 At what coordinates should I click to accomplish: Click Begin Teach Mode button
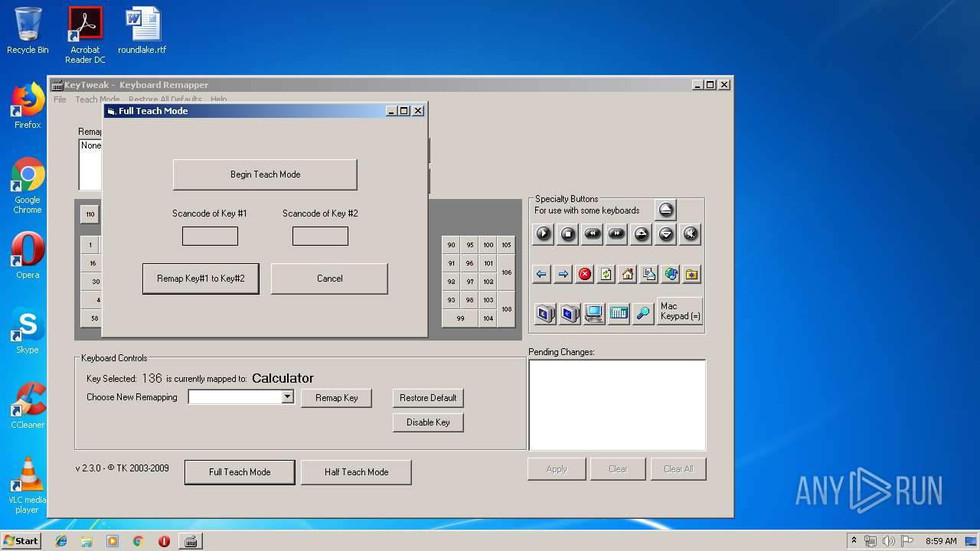265,174
